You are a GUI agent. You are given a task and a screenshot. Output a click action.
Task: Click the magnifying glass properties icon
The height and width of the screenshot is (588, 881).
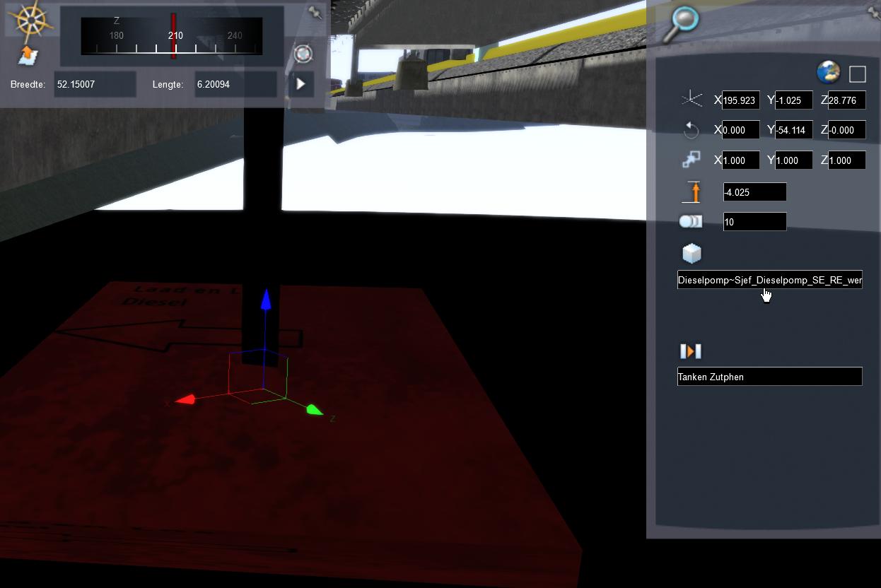pyautogui.click(x=684, y=20)
